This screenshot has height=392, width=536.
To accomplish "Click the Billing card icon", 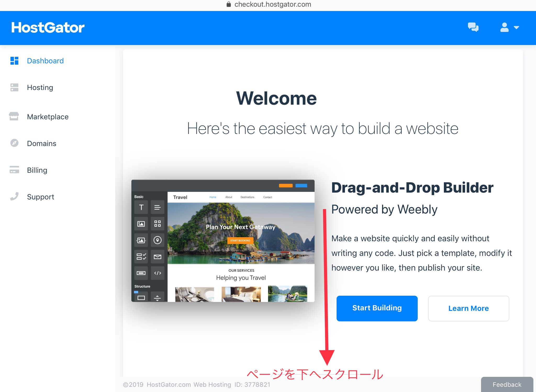I will pos(14,170).
